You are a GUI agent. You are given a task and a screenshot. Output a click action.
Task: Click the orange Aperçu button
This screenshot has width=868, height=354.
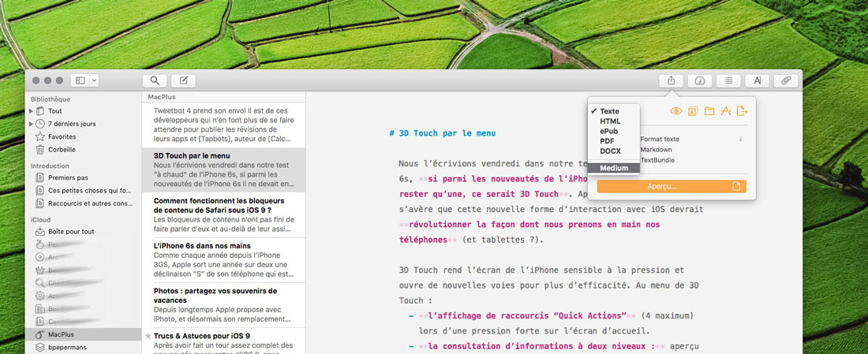pos(669,186)
